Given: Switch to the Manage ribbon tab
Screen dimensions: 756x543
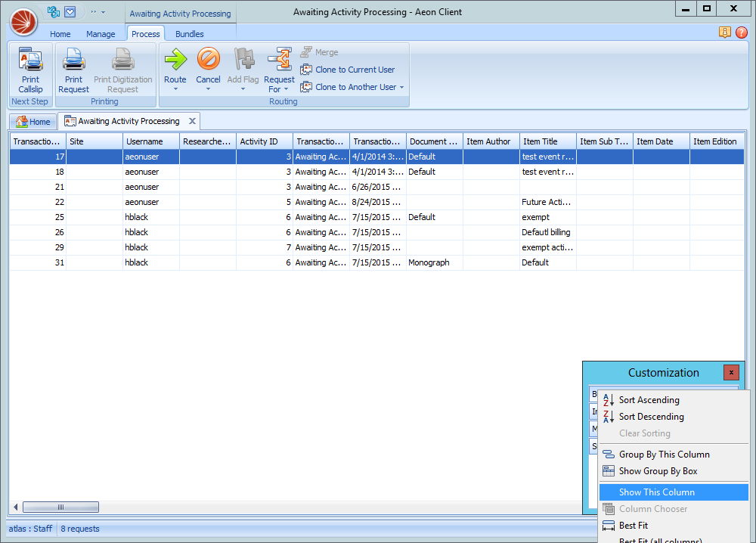Looking at the screenshot, I should point(101,34).
